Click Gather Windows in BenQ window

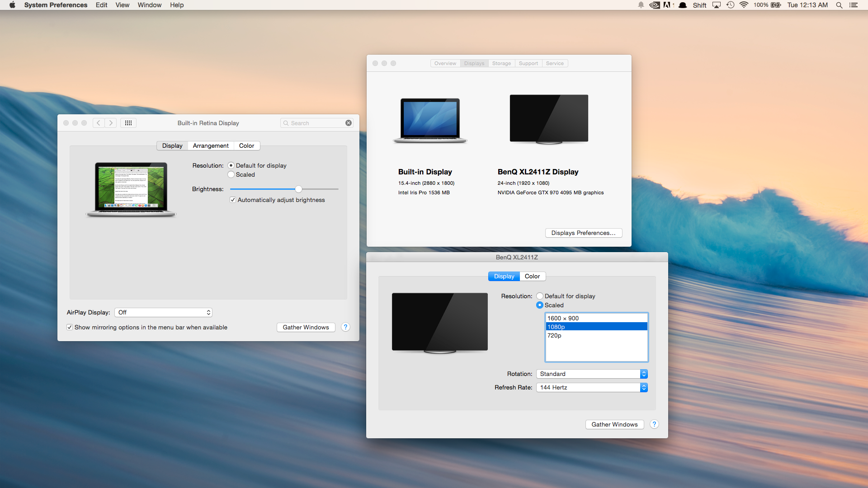click(615, 424)
